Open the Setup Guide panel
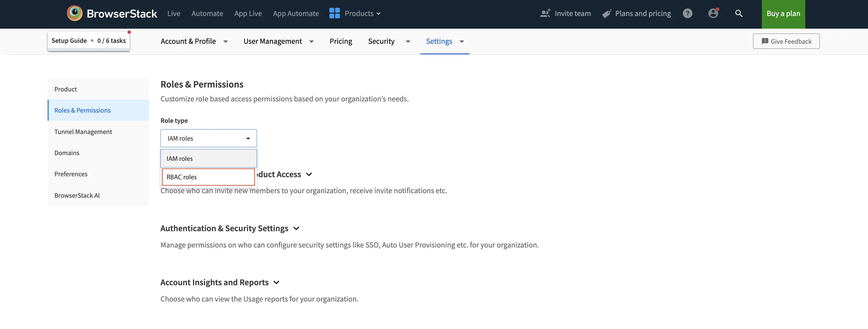Image resolution: width=868 pixels, height=329 pixels. click(88, 40)
